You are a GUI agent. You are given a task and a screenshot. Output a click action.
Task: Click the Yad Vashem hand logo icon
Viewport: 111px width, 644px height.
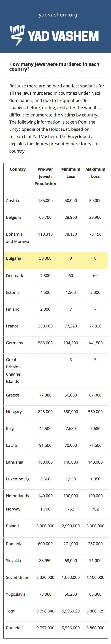pos(17,35)
